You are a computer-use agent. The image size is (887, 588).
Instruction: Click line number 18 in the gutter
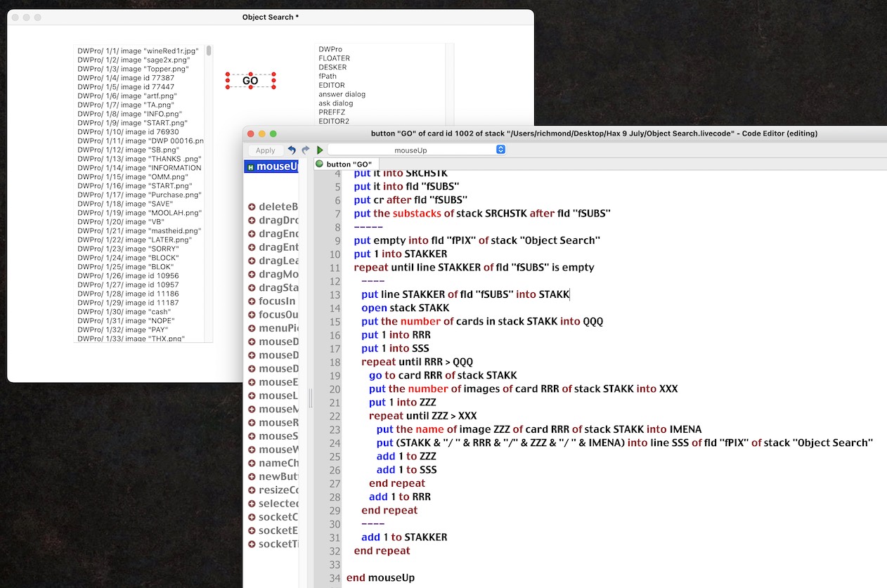[335, 362]
